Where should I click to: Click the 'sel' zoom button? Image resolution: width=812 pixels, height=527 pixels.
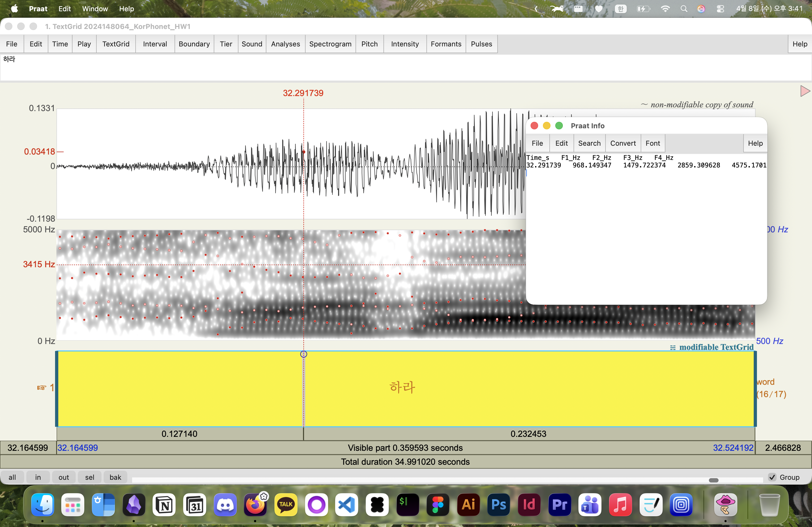click(x=89, y=477)
